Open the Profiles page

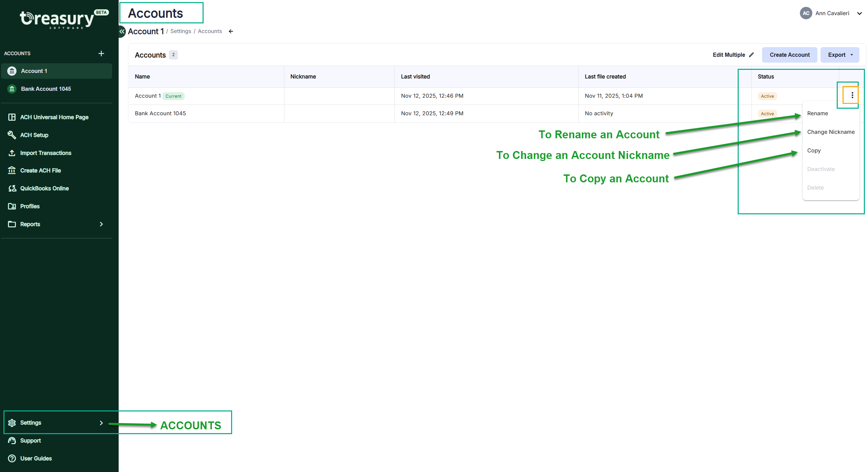[x=30, y=206]
